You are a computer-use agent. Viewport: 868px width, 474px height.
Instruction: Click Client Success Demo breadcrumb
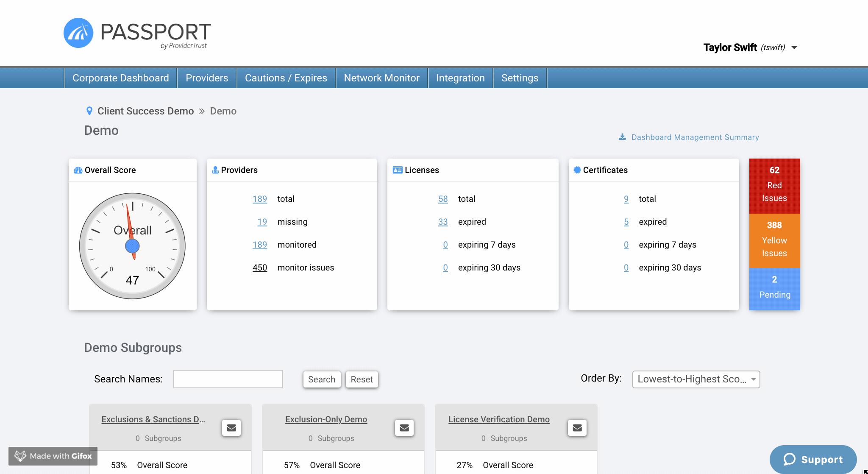tap(146, 111)
